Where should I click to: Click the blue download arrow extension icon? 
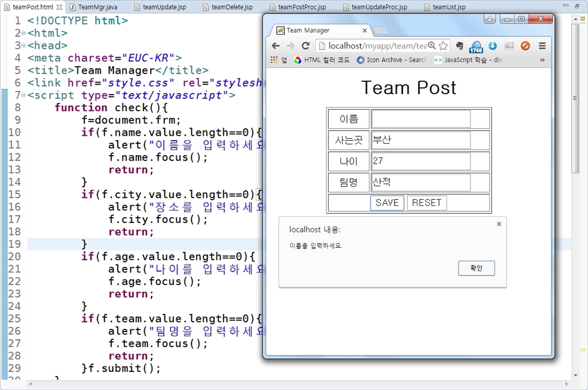493,46
